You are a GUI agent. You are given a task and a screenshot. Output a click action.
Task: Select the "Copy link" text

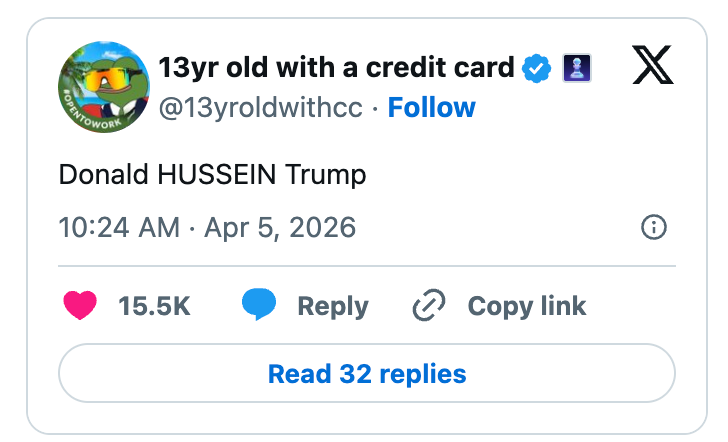(x=526, y=306)
